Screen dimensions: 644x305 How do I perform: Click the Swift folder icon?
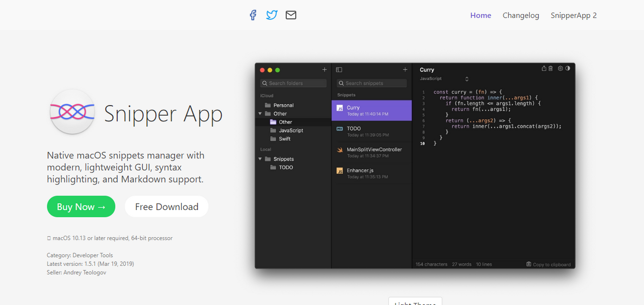[x=273, y=139]
